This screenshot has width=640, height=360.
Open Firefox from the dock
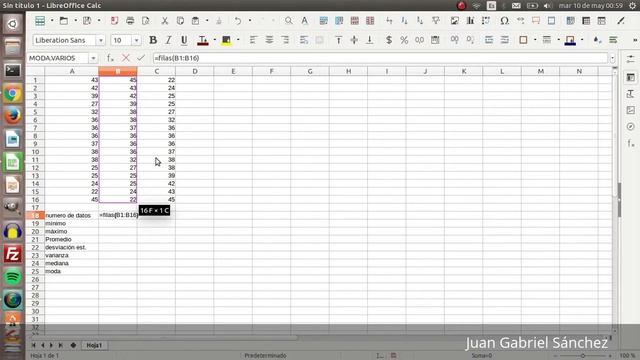(13, 116)
